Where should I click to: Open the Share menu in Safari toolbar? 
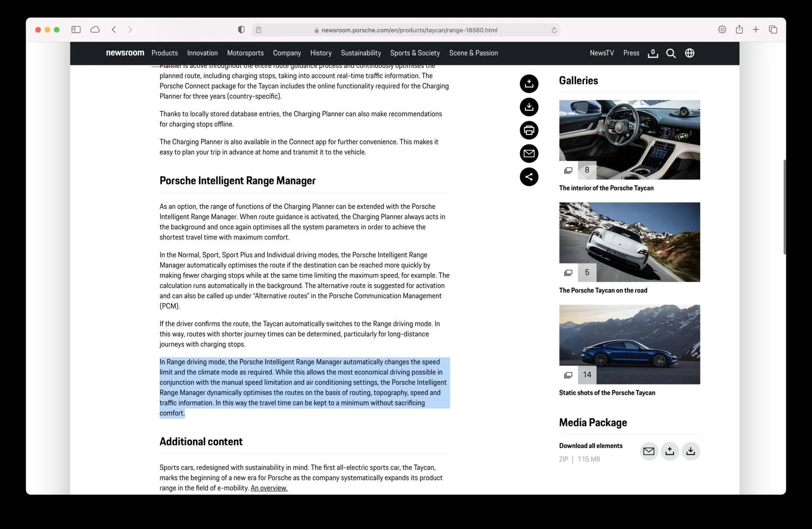739,29
